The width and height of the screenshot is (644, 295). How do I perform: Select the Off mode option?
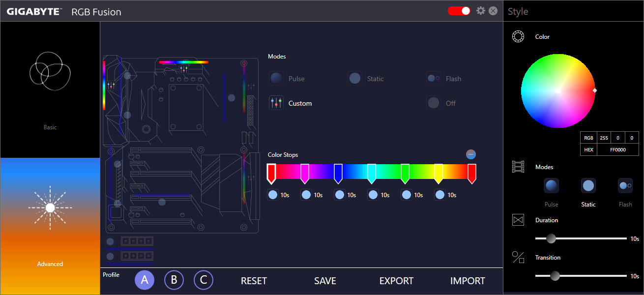coord(434,103)
